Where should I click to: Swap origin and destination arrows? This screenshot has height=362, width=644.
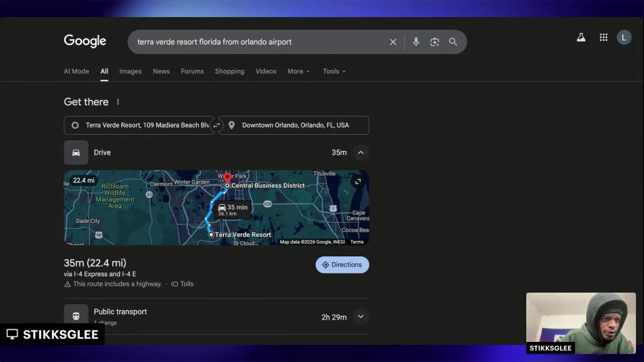(x=216, y=125)
